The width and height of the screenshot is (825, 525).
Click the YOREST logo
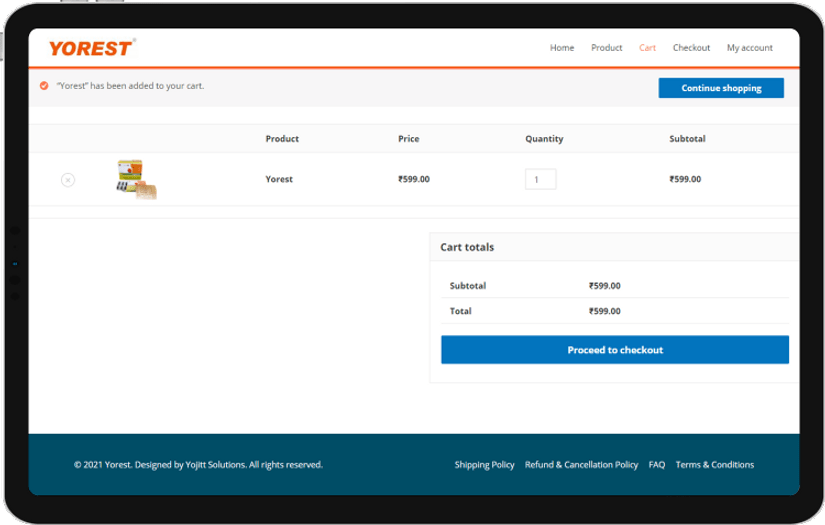click(x=92, y=48)
